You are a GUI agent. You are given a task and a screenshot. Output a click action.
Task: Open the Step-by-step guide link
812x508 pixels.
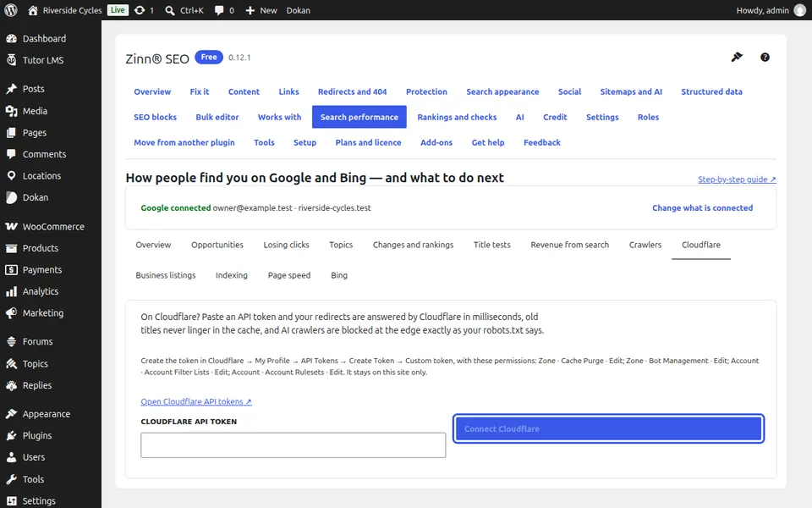click(x=737, y=179)
